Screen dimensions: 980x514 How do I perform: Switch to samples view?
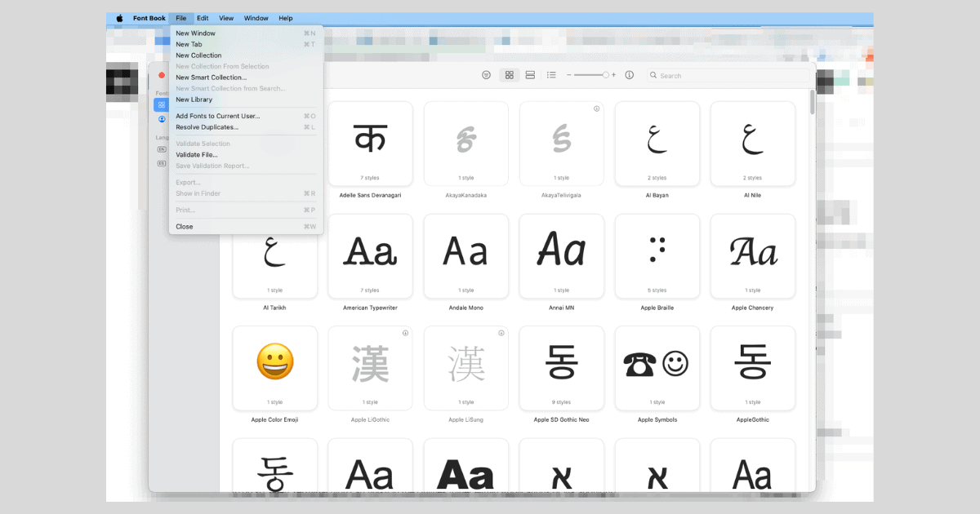(x=530, y=75)
